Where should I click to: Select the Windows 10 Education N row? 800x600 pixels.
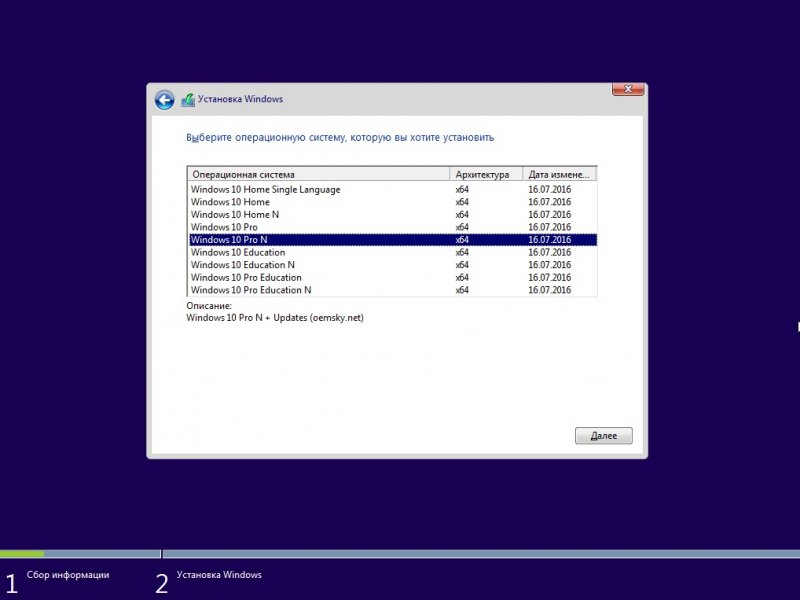[x=393, y=265]
